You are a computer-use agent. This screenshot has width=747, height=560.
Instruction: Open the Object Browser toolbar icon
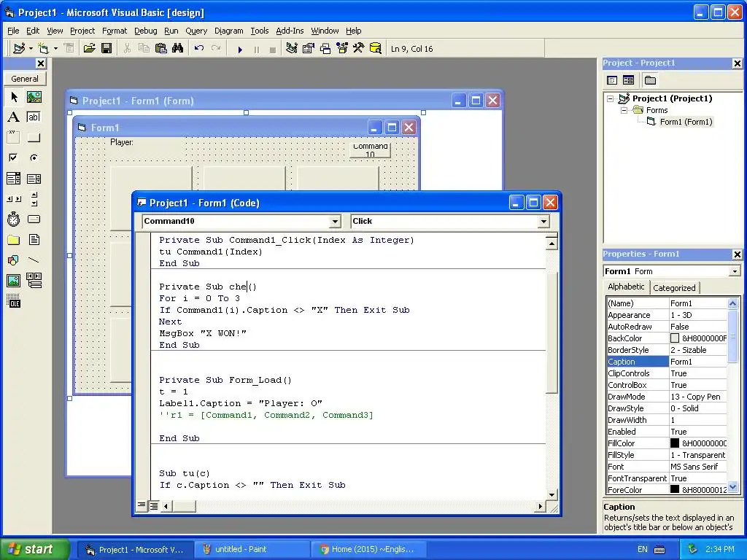(342, 49)
